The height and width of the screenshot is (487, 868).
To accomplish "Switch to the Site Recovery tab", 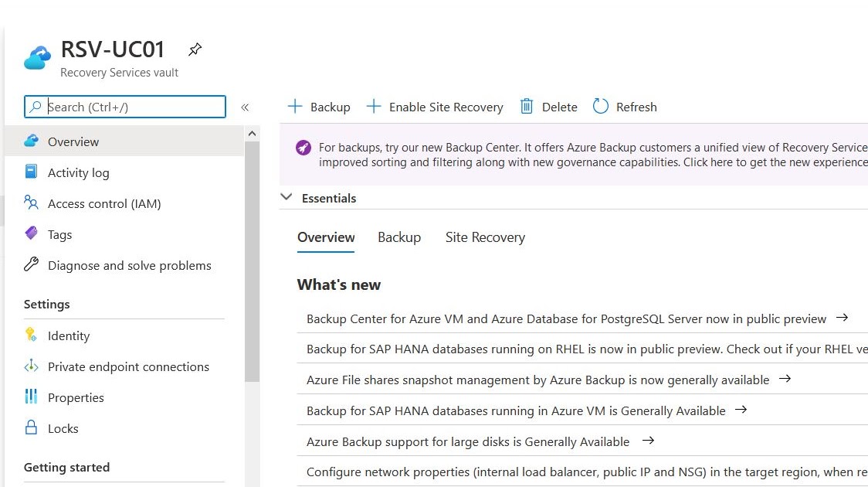I will click(485, 237).
